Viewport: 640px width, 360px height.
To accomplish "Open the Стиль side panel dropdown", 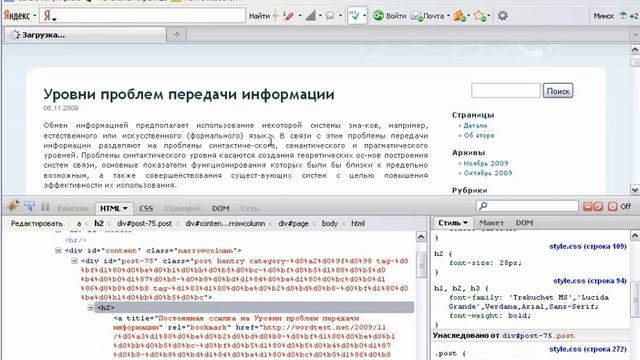I will coord(465,223).
